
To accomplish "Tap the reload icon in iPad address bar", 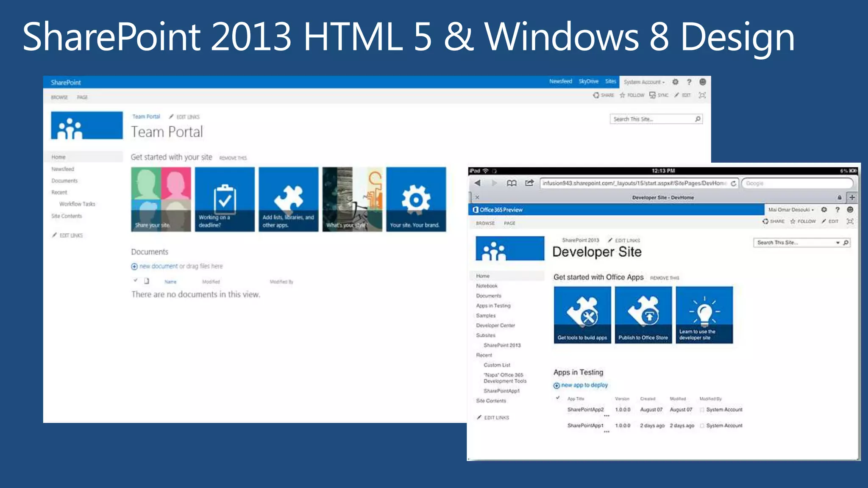I will [733, 183].
